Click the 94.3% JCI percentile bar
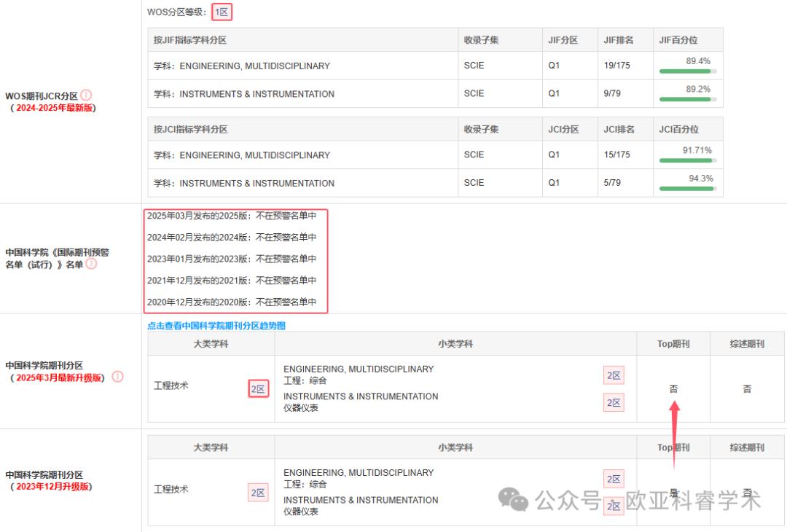 [688, 189]
